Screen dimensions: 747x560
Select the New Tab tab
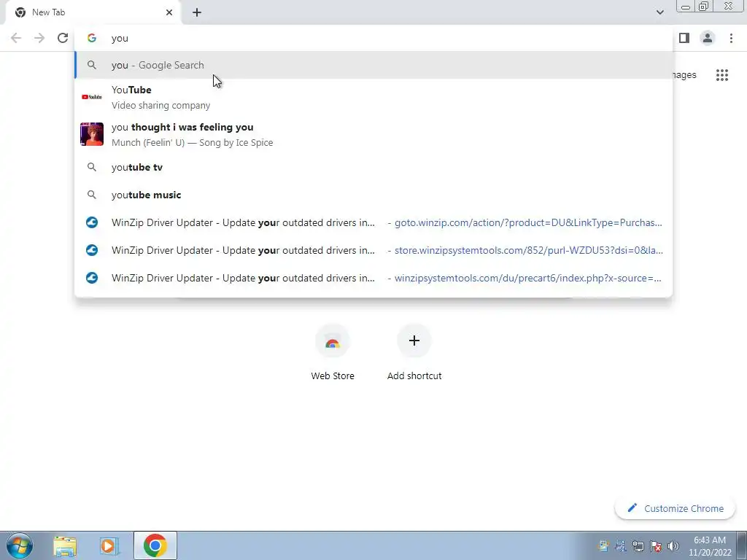[93, 12]
